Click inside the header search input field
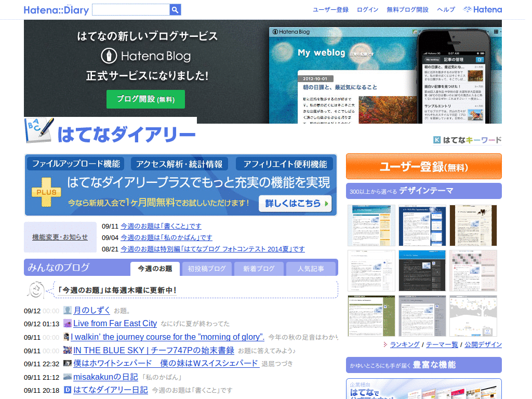Viewport: 532px width, 399px height. 130,9
